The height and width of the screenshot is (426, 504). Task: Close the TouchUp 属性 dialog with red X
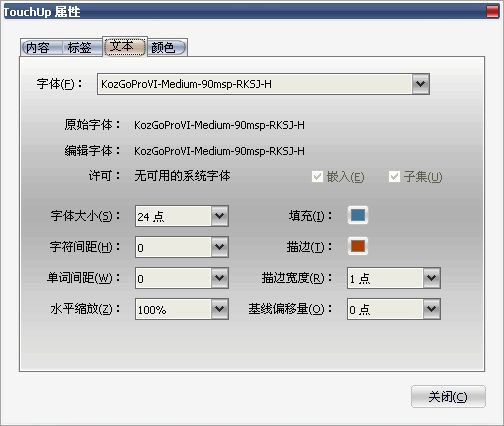coord(493,12)
